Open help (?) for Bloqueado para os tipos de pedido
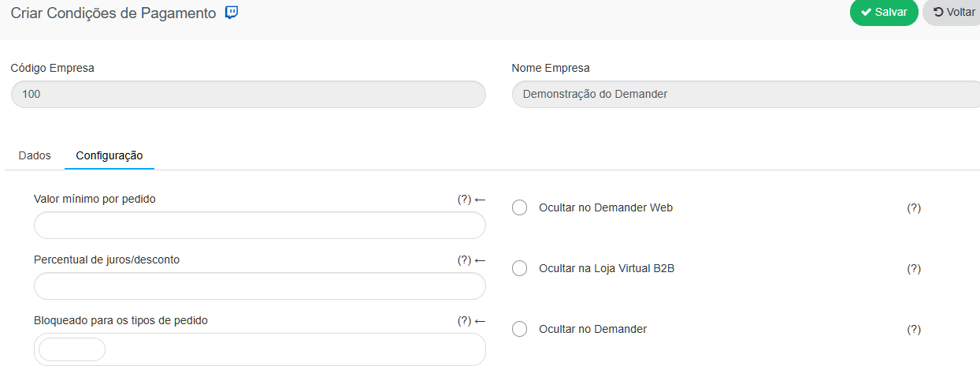Screen dimensions: 980x366 coord(464,321)
